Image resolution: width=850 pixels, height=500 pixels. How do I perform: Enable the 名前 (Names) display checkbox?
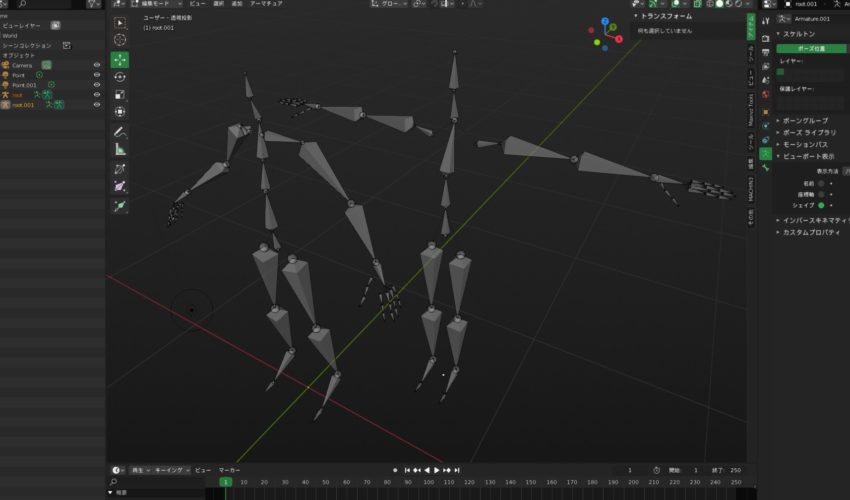point(822,184)
